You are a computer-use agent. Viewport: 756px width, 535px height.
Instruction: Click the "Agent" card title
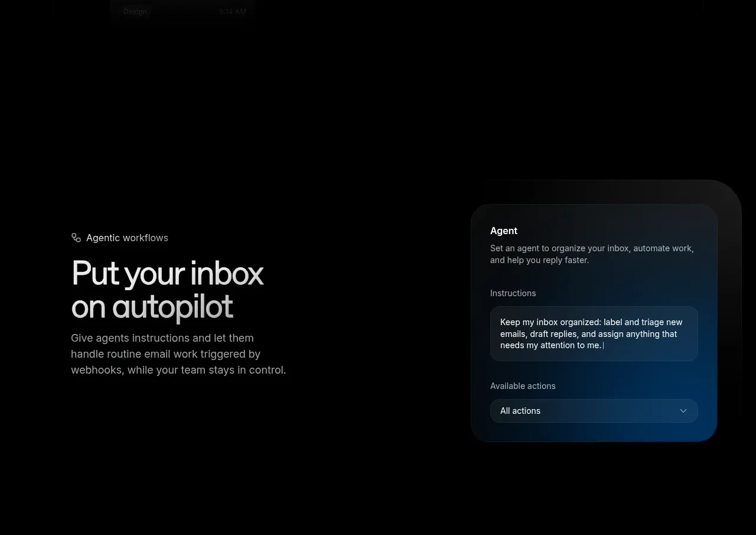[504, 231]
